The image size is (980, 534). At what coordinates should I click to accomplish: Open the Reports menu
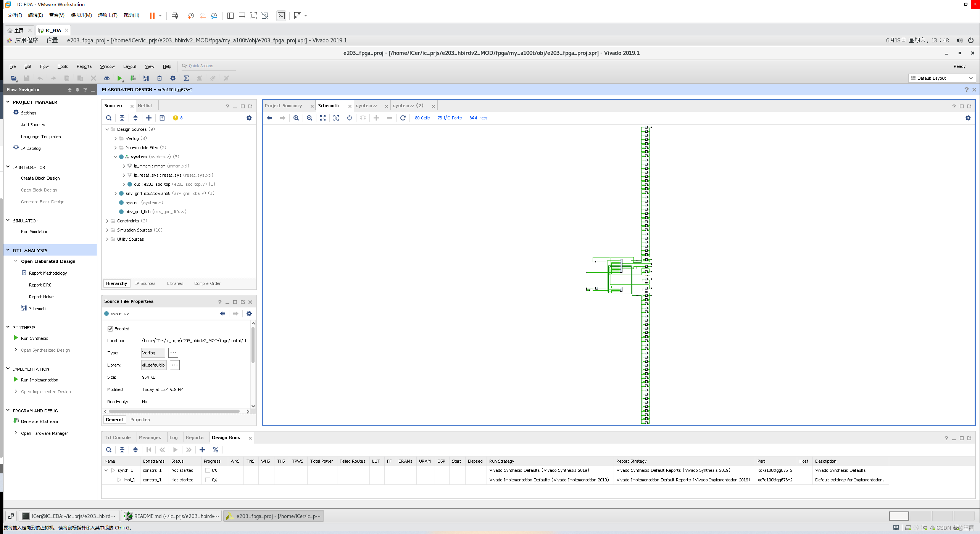tap(84, 66)
